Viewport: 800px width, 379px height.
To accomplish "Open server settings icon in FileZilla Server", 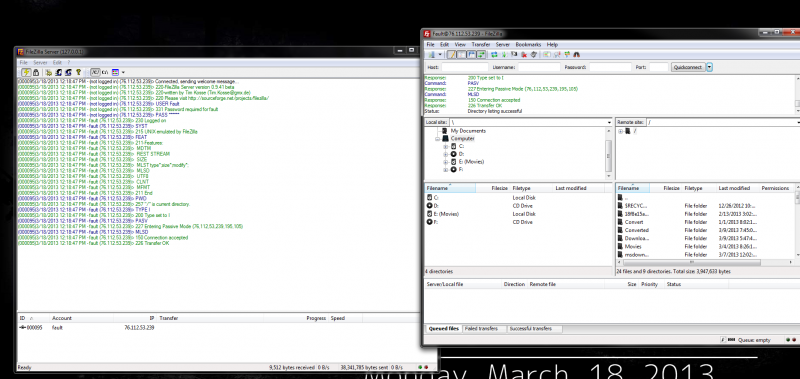I will [x=49, y=72].
